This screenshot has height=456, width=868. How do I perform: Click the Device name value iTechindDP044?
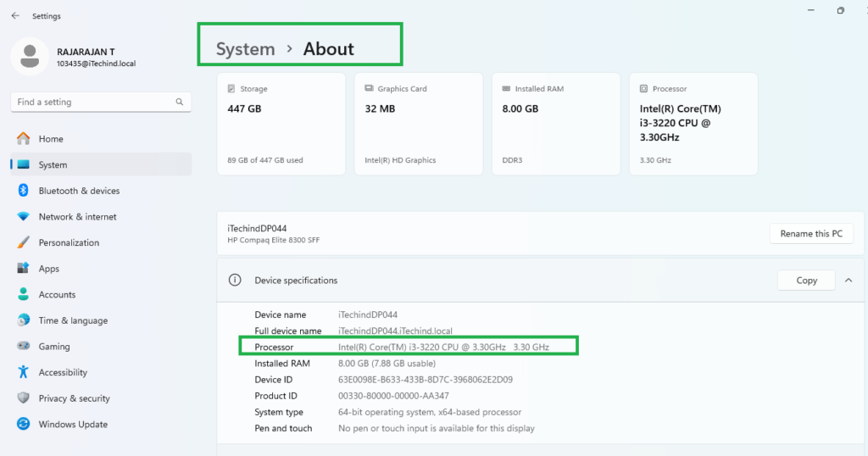368,314
